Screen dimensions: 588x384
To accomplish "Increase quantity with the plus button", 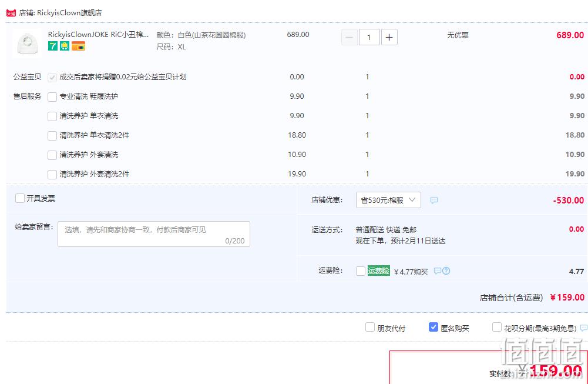I will (x=389, y=37).
